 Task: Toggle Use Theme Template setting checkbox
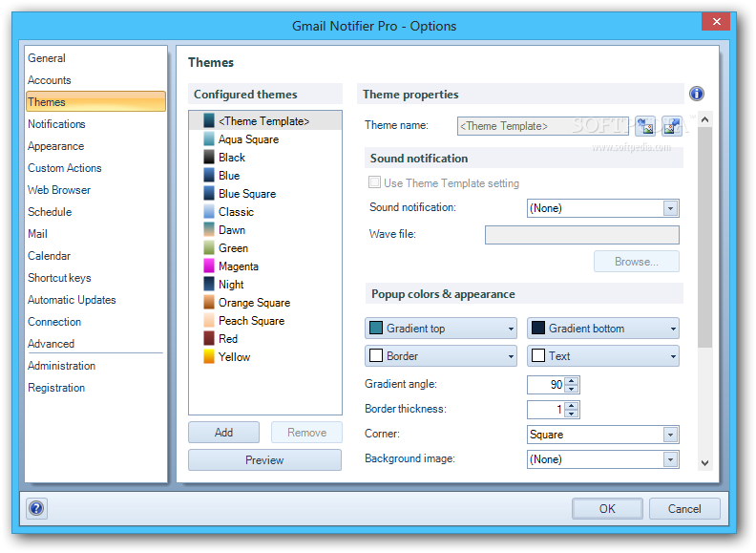point(374,182)
